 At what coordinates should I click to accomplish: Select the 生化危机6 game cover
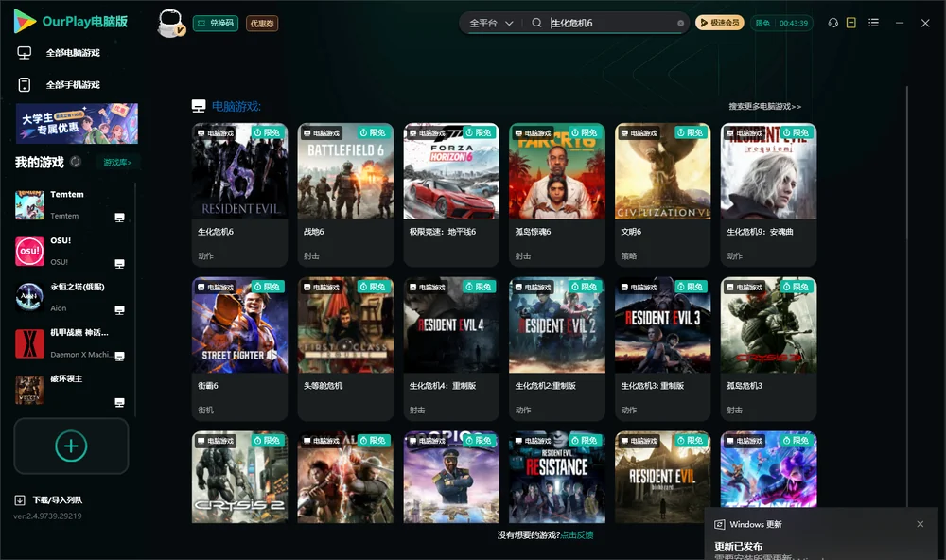tap(239, 171)
